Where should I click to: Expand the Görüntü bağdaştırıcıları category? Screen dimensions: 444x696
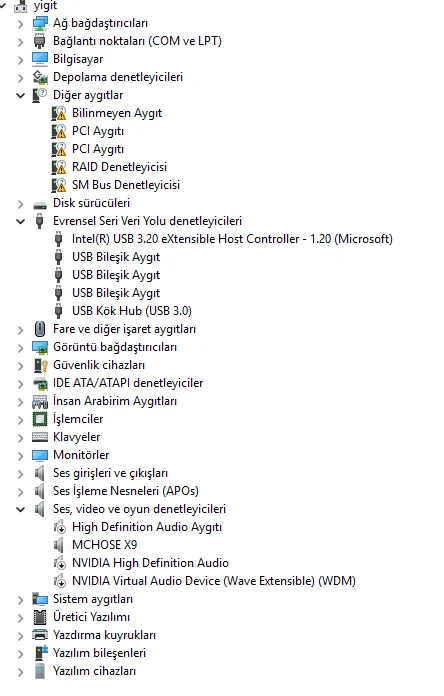20,348
